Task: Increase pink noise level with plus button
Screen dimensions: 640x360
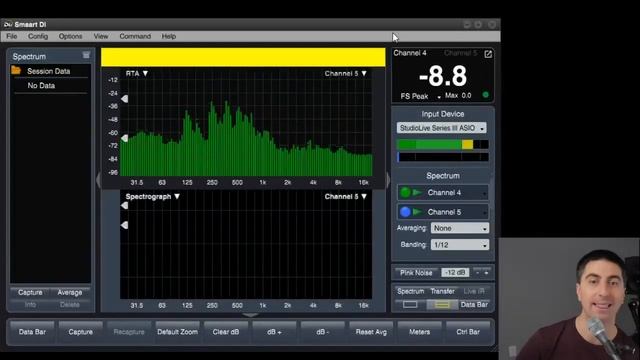Action: tap(486, 273)
